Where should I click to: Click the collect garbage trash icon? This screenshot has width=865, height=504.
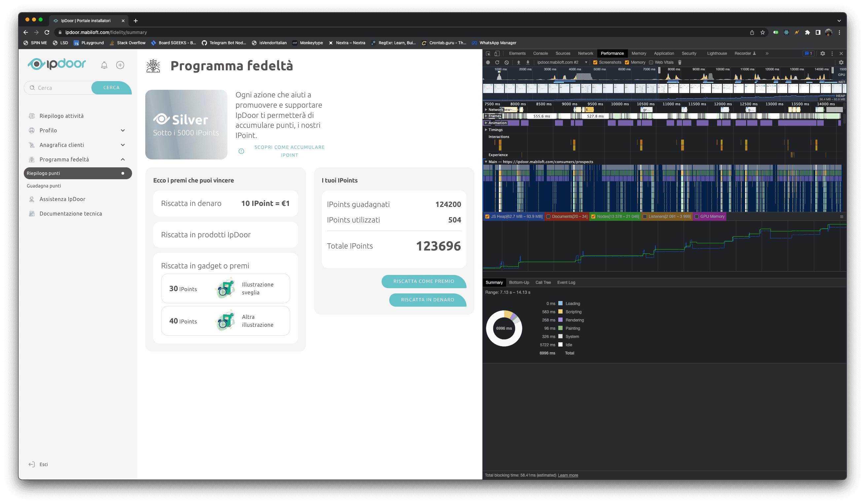[680, 62]
